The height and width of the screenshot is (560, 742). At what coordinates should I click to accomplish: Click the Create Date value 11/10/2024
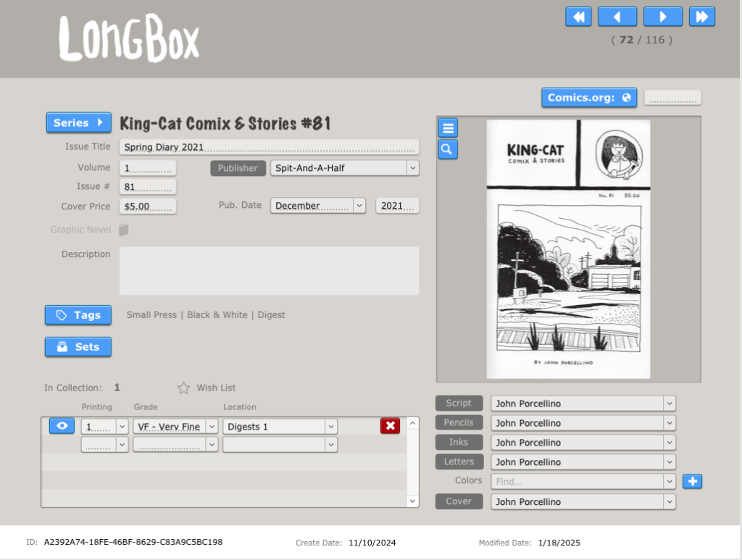point(372,543)
